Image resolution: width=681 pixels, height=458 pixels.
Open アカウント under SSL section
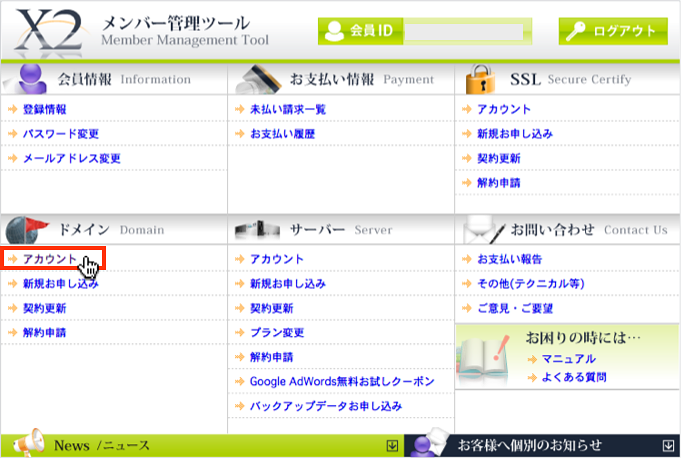pyautogui.click(x=504, y=109)
